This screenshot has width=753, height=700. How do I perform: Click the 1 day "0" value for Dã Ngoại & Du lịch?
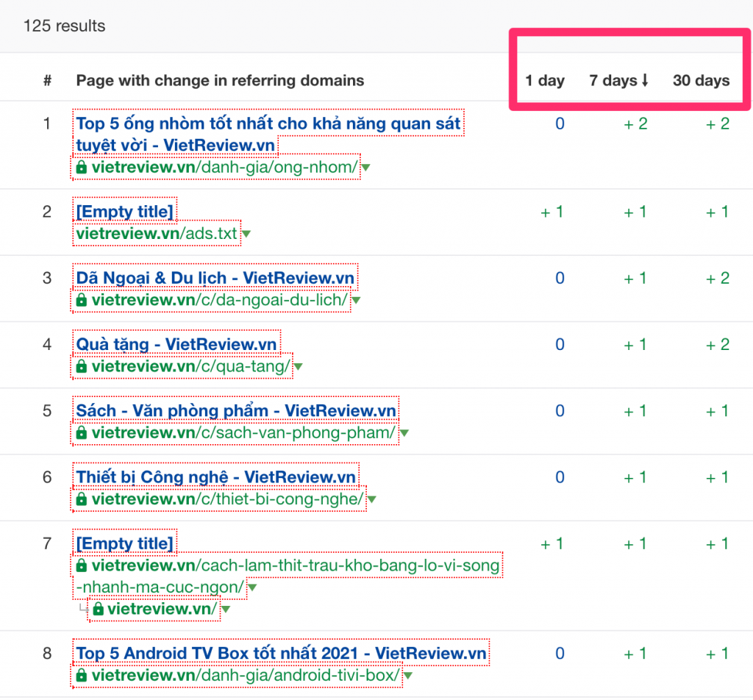[560, 278]
